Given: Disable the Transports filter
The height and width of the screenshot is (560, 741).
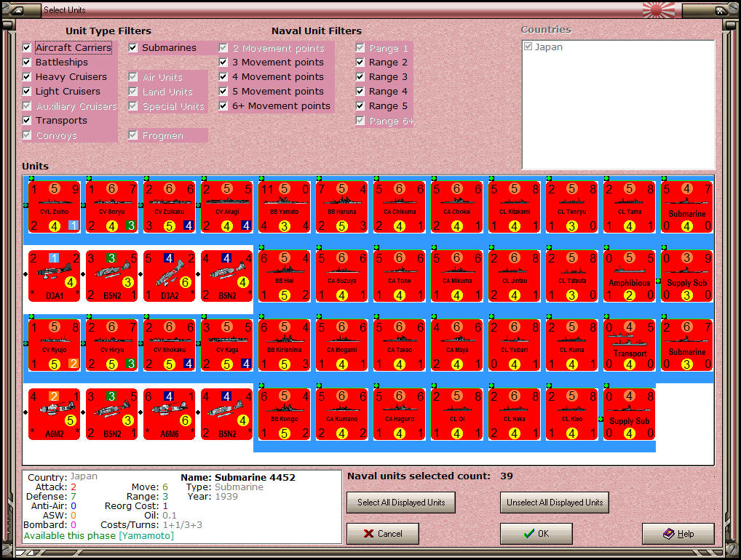Looking at the screenshot, I should tap(27, 121).
